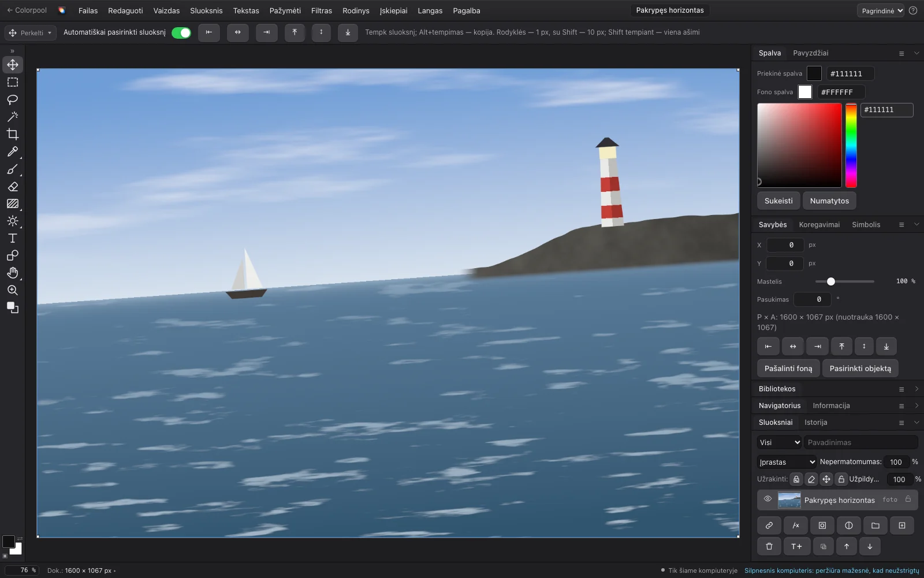924x578 pixels.
Task: Open the Visi layer filter dropdown
Action: tap(779, 443)
